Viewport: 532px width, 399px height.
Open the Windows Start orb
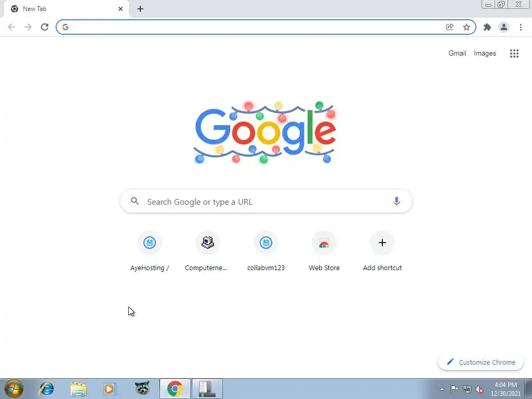[x=14, y=389]
